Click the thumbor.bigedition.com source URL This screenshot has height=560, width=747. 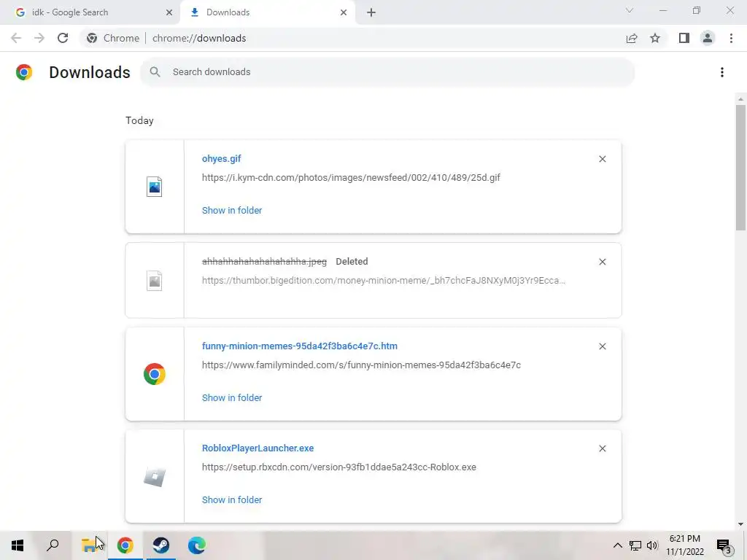[384, 281]
